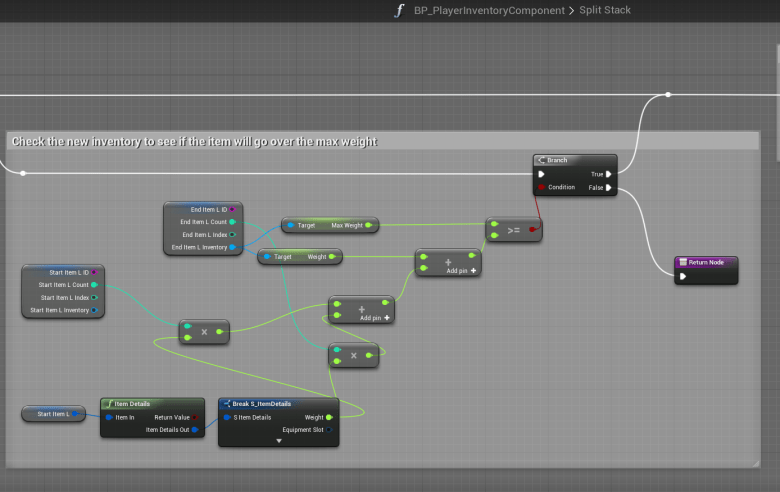
Task: Click the False exec pin on Branch
Action: 609,187
